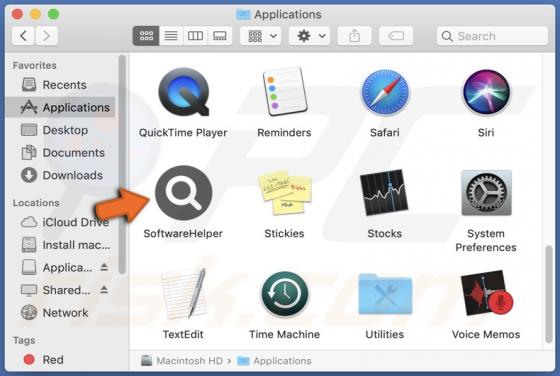
Task: Open Desktop in the sidebar
Action: (60, 130)
